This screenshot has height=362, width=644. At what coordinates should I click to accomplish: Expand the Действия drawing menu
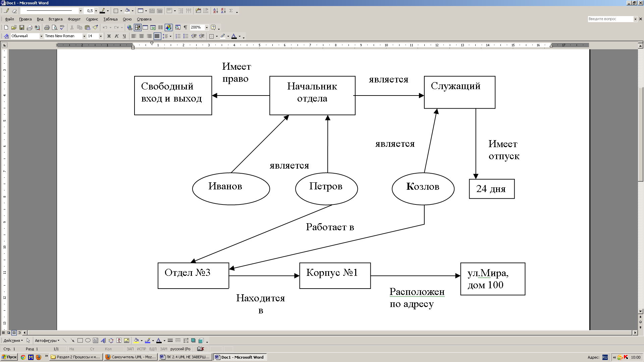(13, 341)
